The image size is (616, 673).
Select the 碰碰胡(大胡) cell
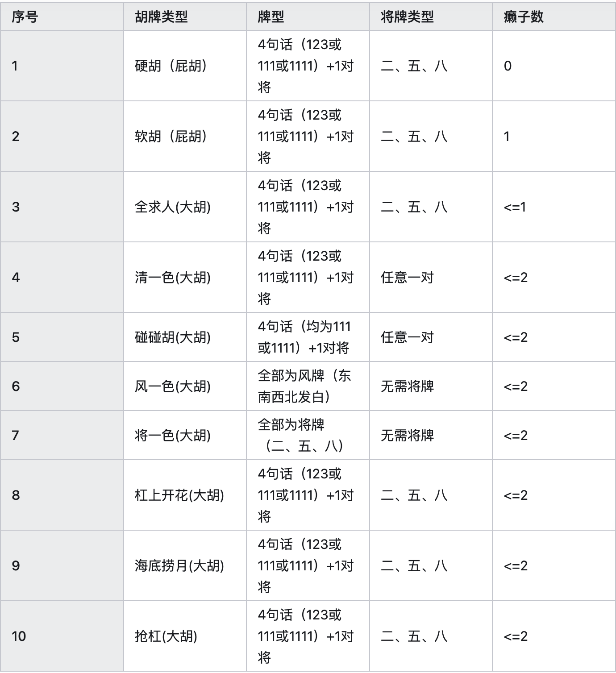tap(185, 337)
